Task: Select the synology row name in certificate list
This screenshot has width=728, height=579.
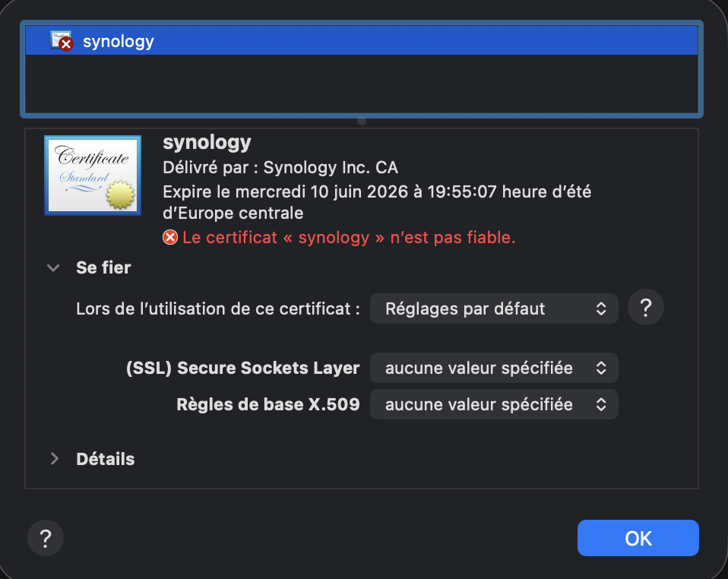Action: [x=119, y=41]
